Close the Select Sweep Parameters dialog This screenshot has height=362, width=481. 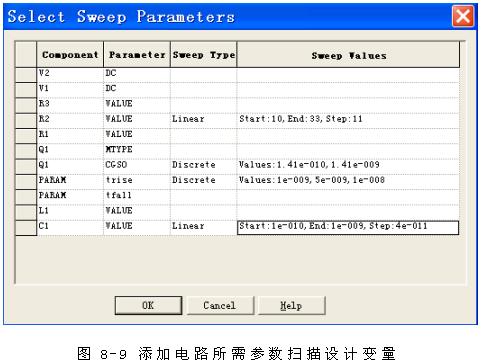click(463, 16)
